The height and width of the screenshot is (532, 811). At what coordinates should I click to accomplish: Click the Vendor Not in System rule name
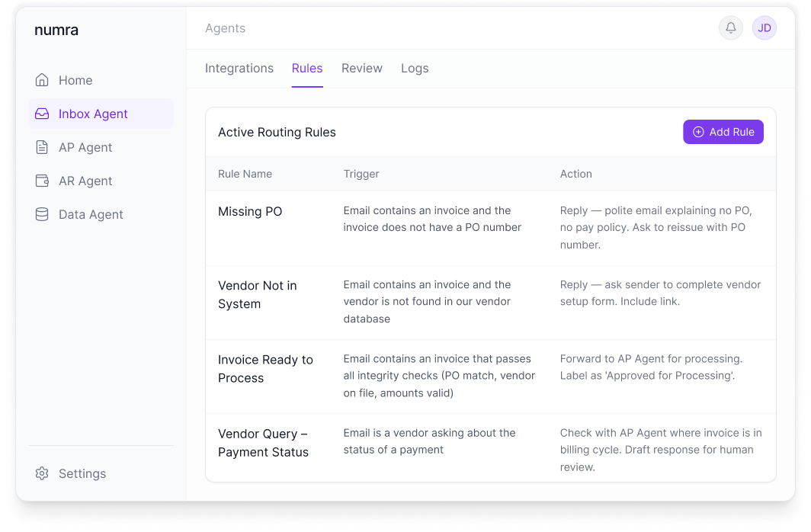tap(258, 293)
